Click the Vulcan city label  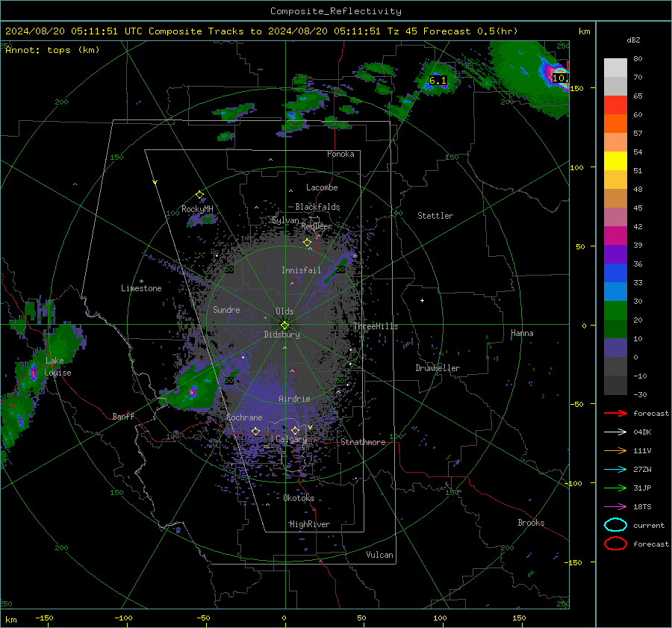tap(379, 555)
